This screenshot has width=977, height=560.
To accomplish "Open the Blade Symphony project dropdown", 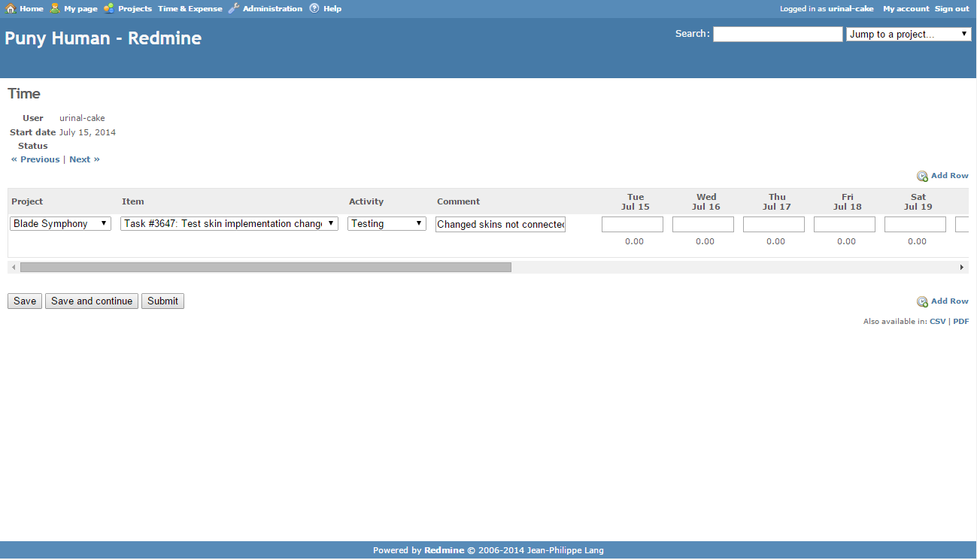I will 60,223.
